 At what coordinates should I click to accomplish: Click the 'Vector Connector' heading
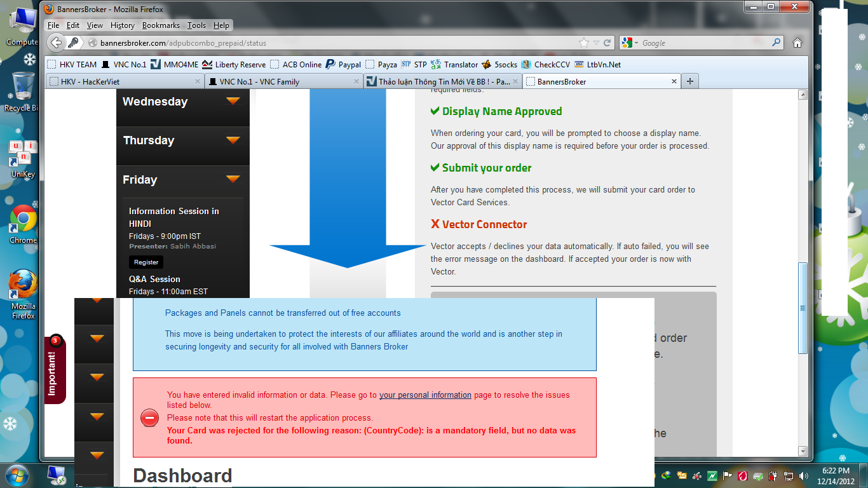[484, 224]
